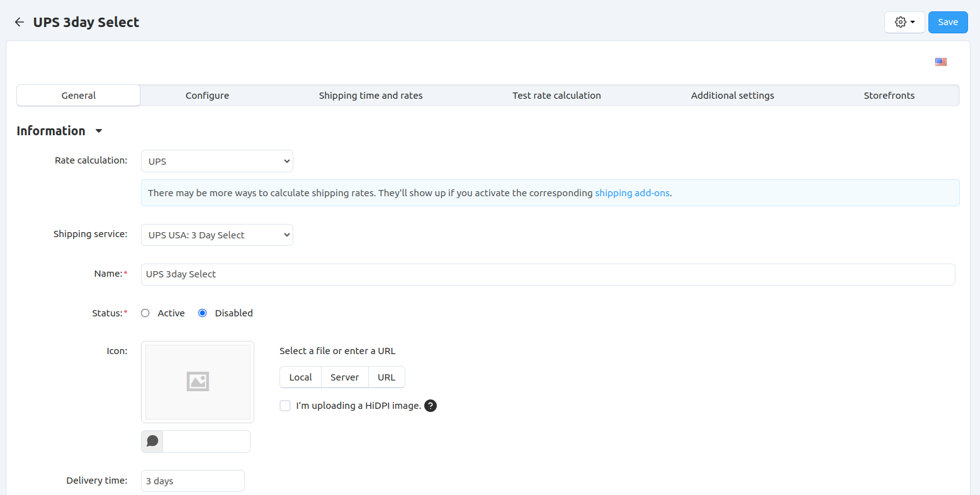Open the Rate calculation dropdown
Screen dimensions: 980x495
click(217, 161)
